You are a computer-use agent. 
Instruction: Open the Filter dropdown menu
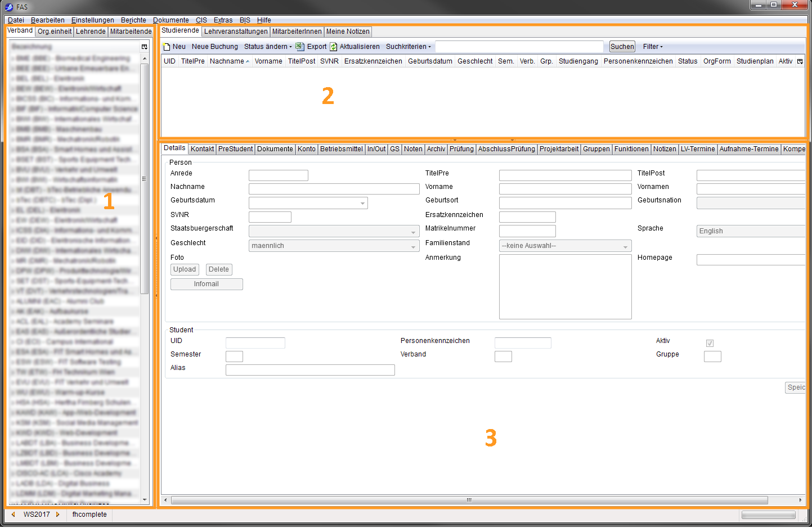[x=653, y=47]
